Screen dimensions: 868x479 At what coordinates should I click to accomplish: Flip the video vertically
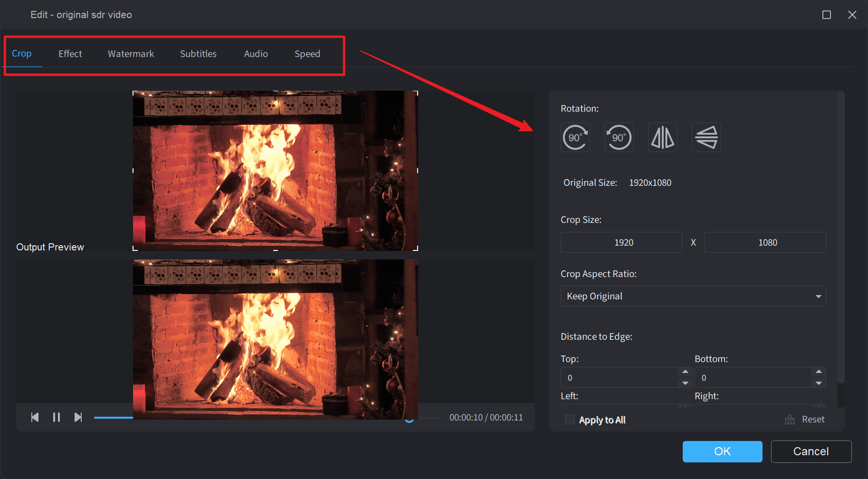[706, 137]
